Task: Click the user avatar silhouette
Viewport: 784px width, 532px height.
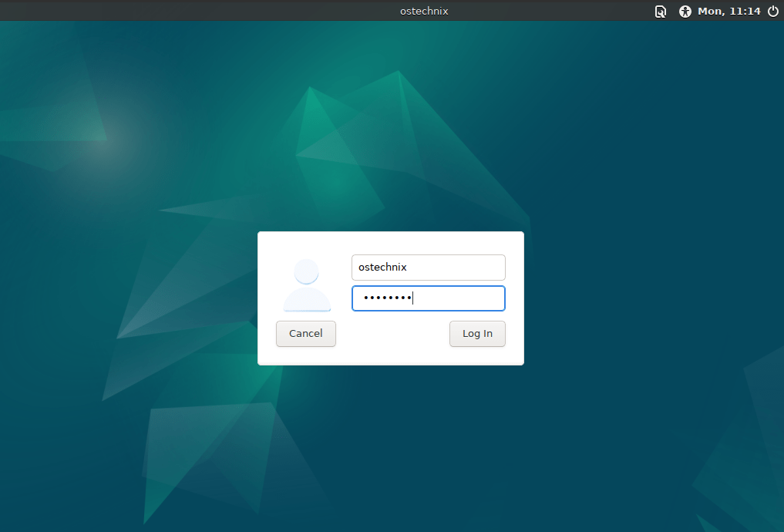Action: (306, 285)
